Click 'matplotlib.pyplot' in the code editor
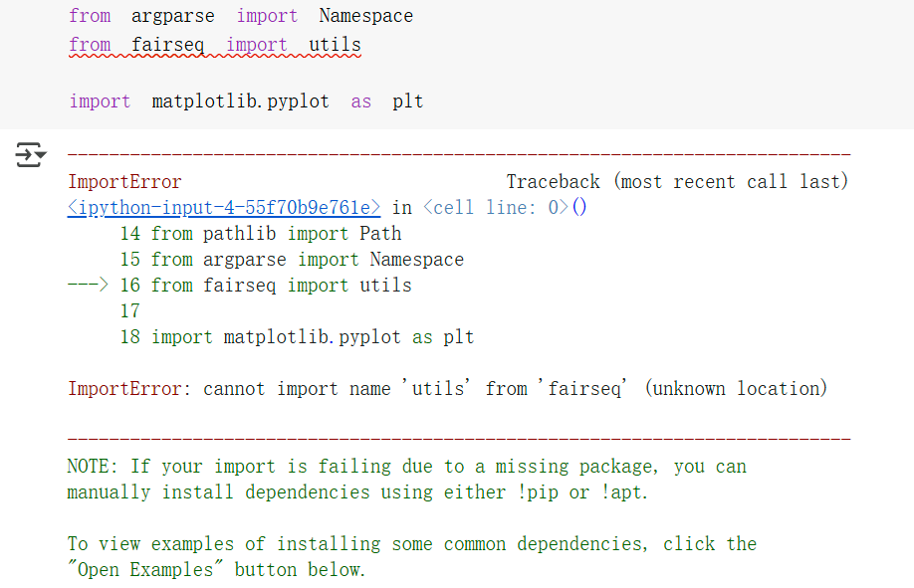Viewport: 914px width, 588px height. click(x=240, y=100)
